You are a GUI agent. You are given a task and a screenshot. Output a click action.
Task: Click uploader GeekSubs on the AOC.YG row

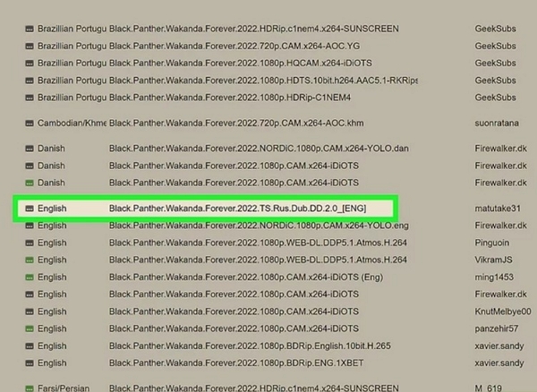(x=495, y=46)
